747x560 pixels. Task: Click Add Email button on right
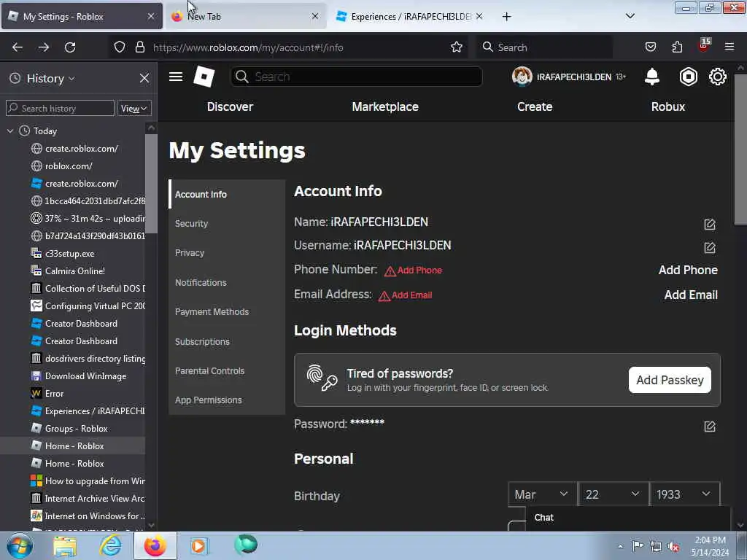[691, 295]
